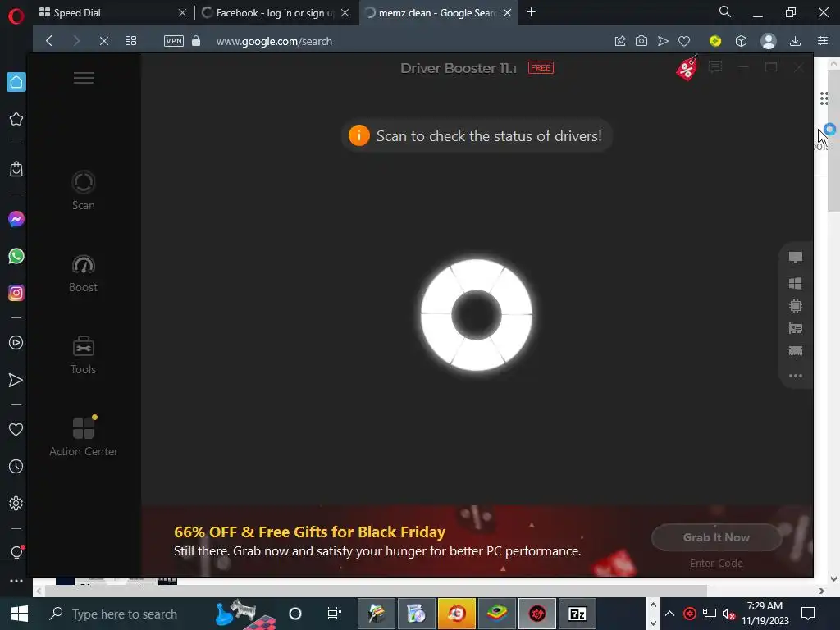Open sidebar history clock icon
The height and width of the screenshot is (630, 840).
point(16,467)
